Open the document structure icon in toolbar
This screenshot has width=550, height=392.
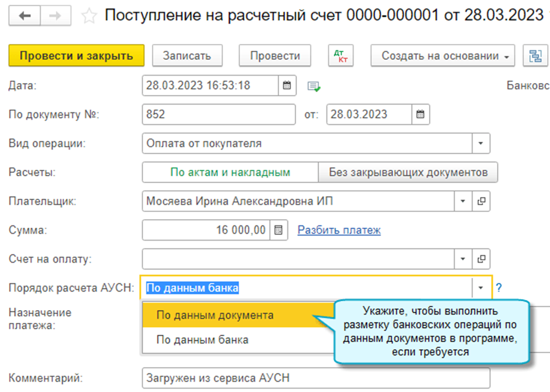pos(534,56)
